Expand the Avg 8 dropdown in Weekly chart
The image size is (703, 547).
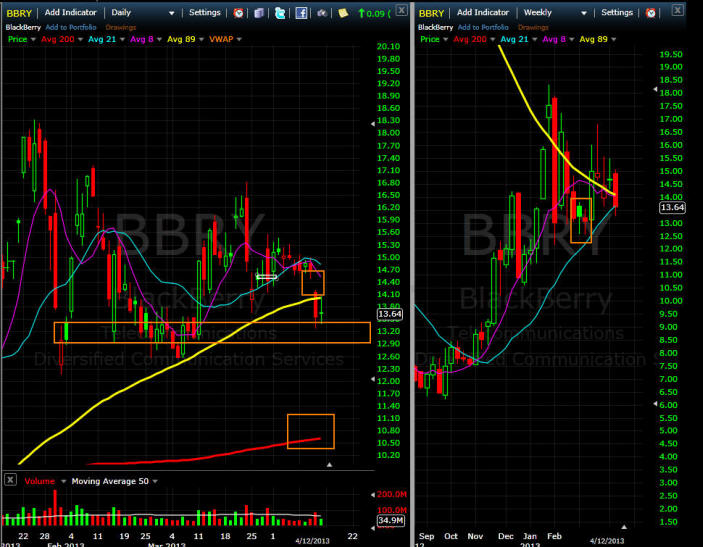[x=572, y=39]
